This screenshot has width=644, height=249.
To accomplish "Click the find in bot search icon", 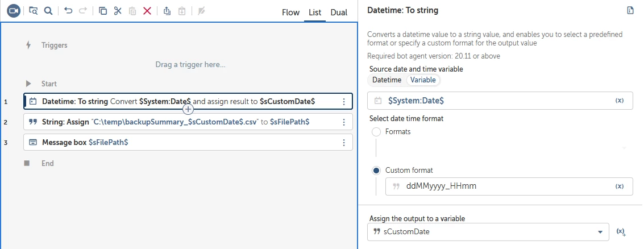I will (x=48, y=11).
